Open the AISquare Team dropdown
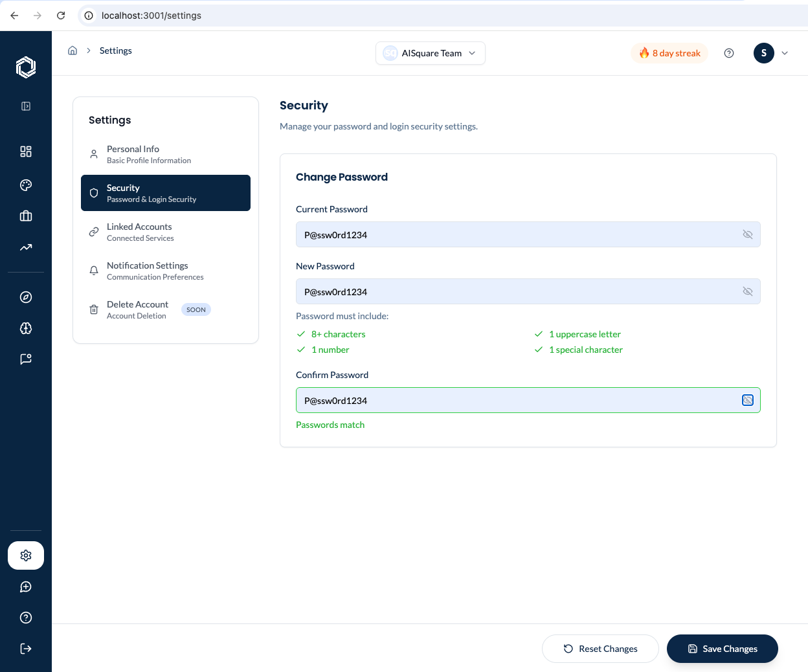 click(x=431, y=53)
